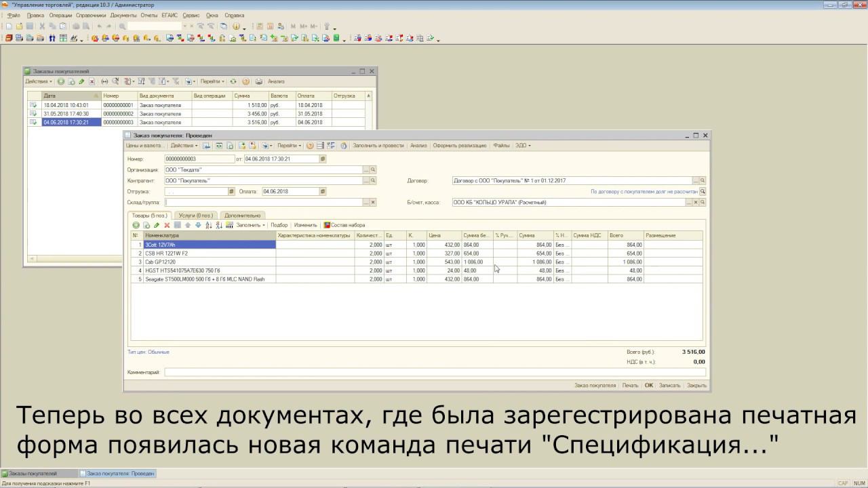The image size is (868, 488).
Task: Open the ЕГАИС menu
Action: pyautogui.click(x=170, y=15)
